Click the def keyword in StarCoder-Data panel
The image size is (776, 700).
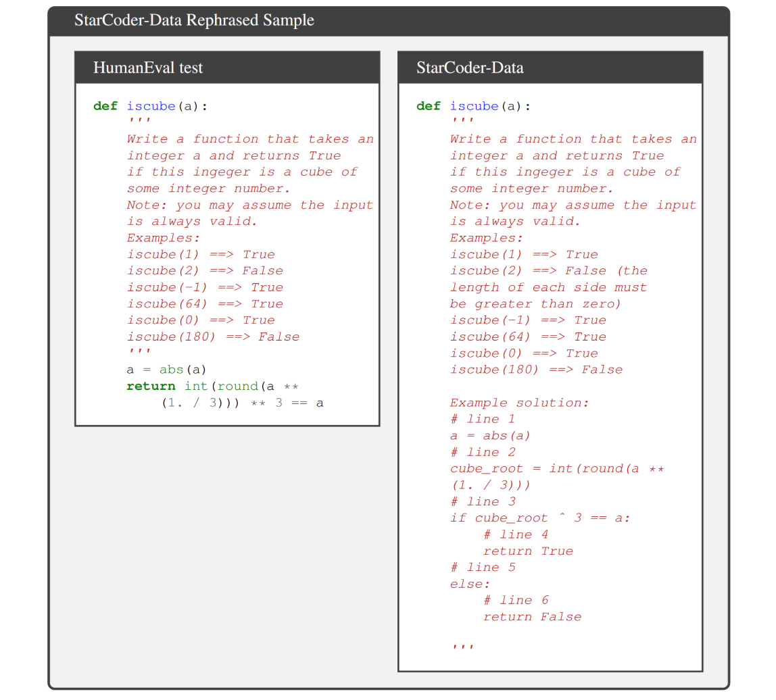click(429, 106)
